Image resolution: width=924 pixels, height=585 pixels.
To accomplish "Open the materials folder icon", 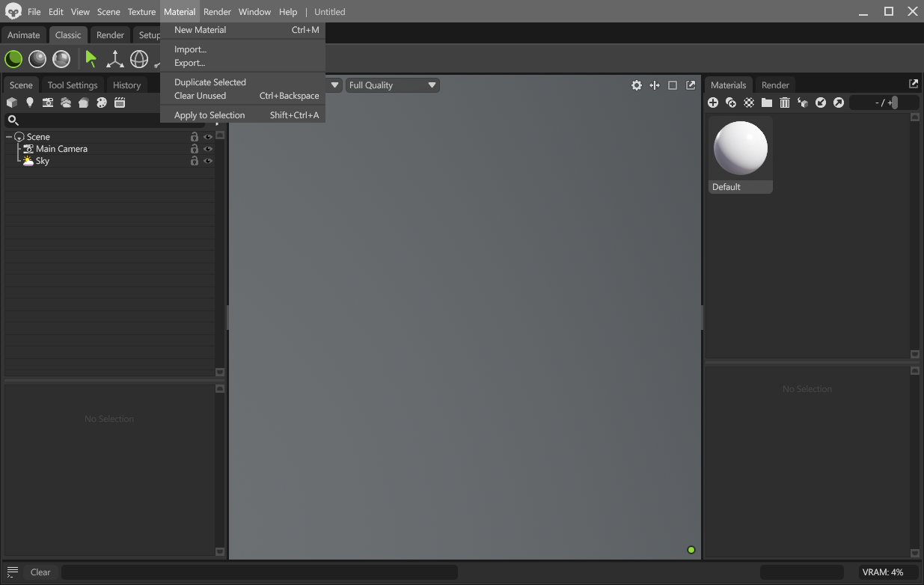I will (767, 102).
